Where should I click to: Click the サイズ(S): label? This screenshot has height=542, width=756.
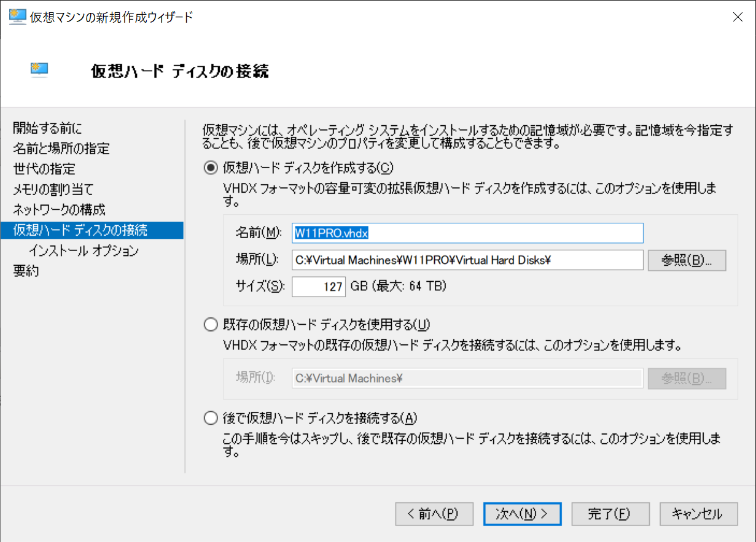260,285
